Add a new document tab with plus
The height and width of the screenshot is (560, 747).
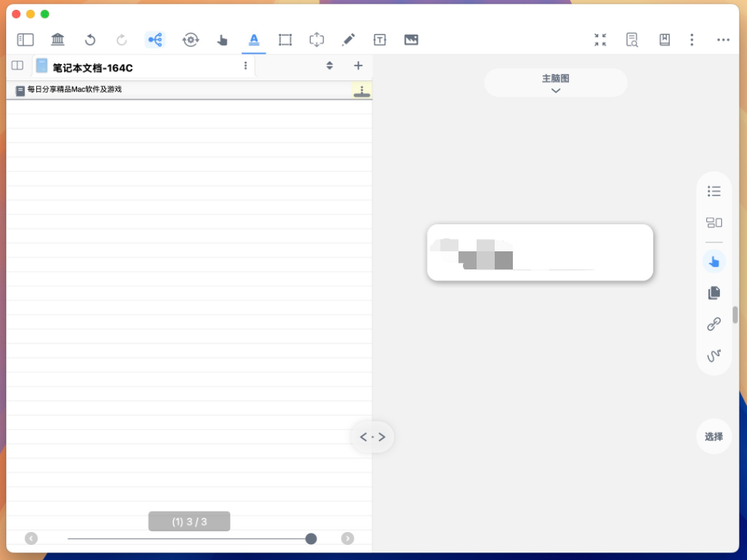pos(358,66)
